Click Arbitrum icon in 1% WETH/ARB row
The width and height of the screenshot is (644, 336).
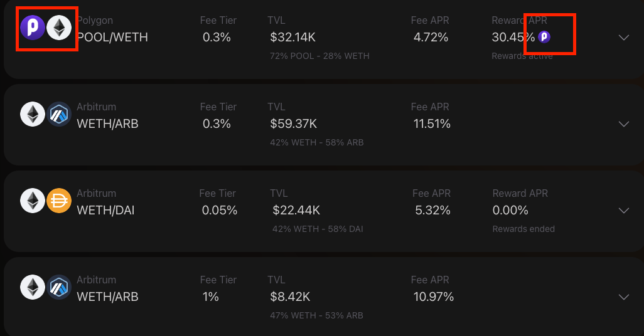coord(60,288)
